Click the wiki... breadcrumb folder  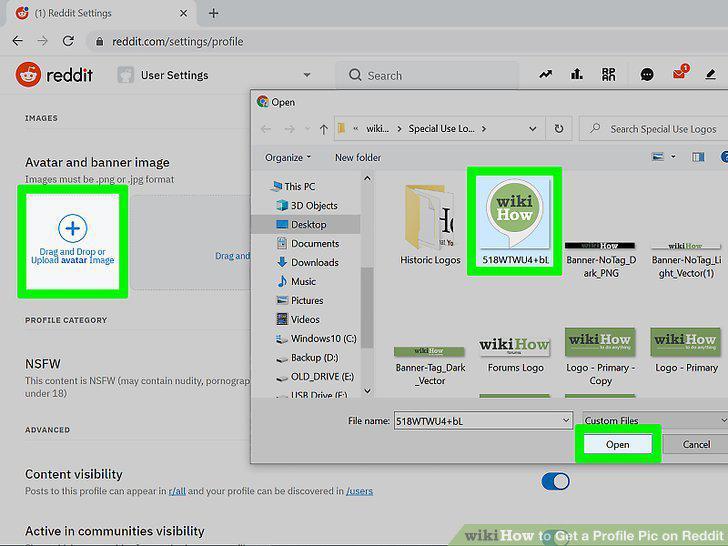point(377,129)
